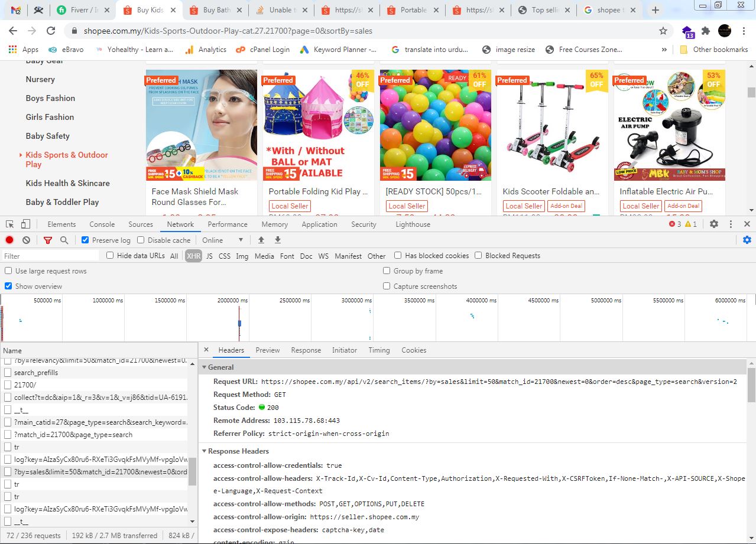The width and height of the screenshot is (756, 544).
Task: Show more bookmarks chevron
Action: (x=664, y=50)
